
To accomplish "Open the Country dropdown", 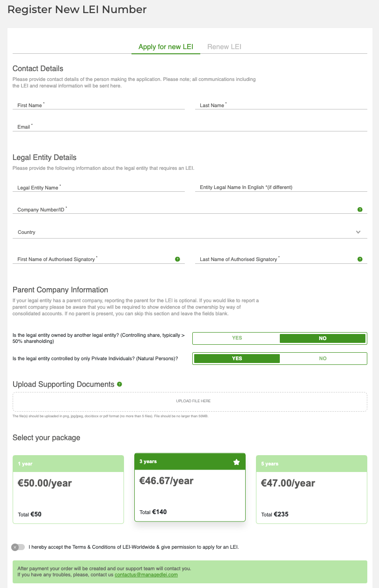I will pos(187,232).
